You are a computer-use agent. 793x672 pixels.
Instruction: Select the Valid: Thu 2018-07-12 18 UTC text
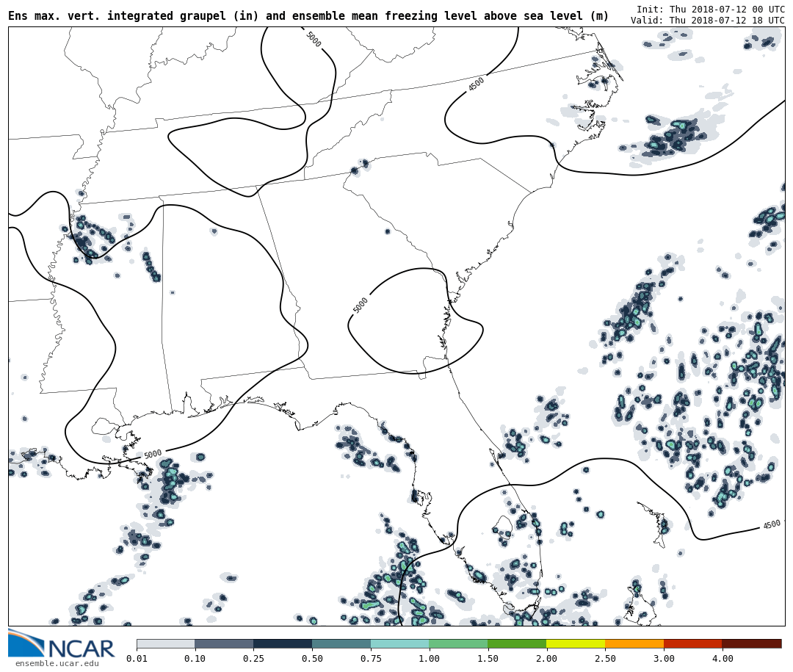pyautogui.click(x=708, y=21)
